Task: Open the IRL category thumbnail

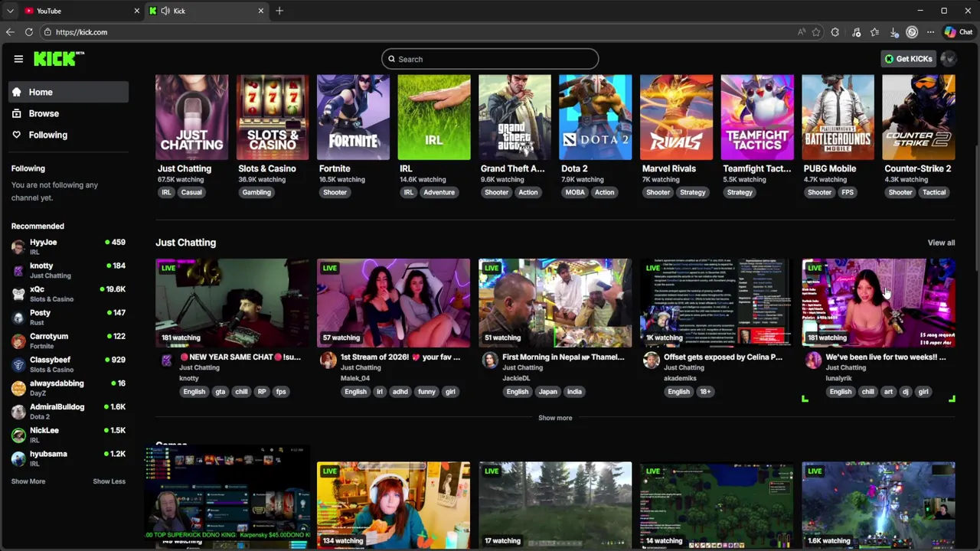Action: click(x=434, y=117)
